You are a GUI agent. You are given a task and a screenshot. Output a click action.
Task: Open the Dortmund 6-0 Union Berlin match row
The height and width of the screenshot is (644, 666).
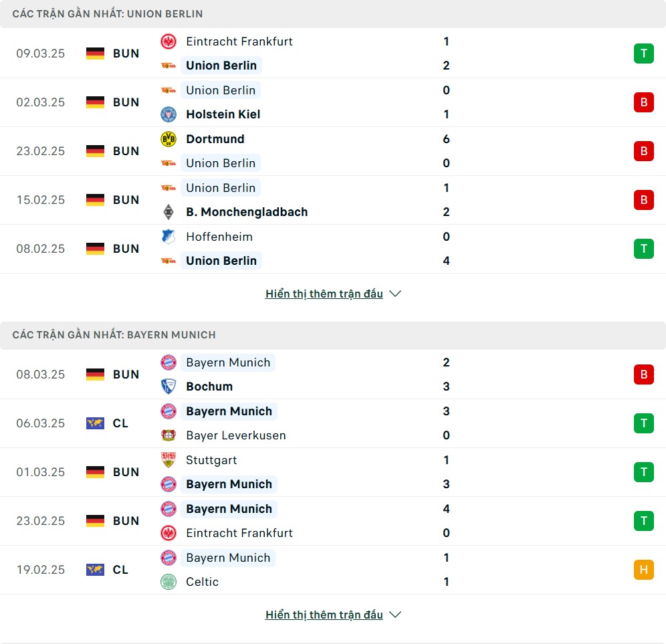pyautogui.click(x=333, y=151)
